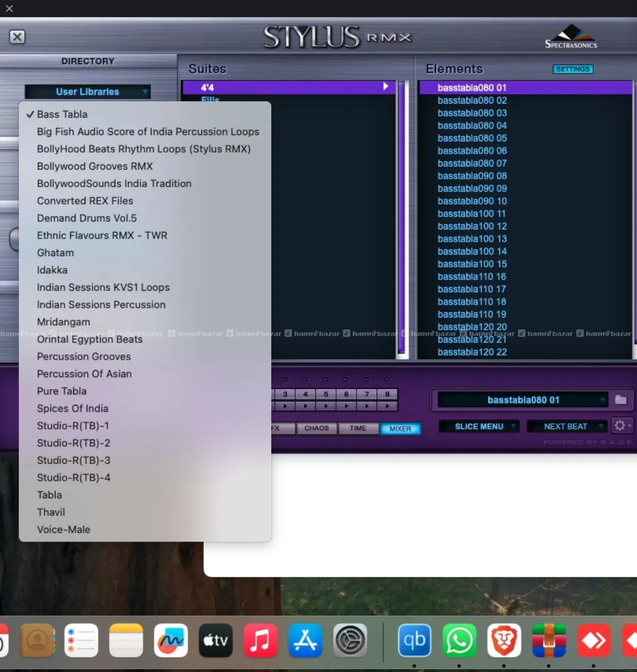Pick the Idakka library
Image resolution: width=637 pixels, height=672 pixels.
[145, 270]
